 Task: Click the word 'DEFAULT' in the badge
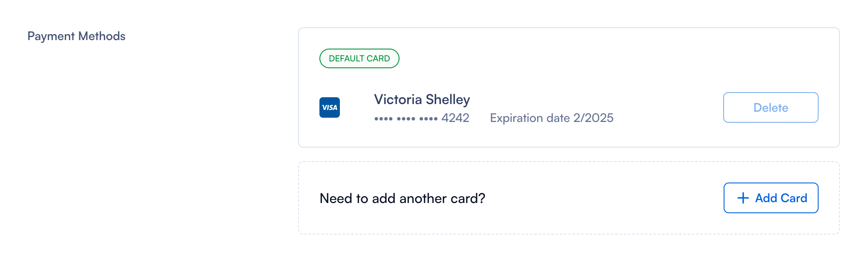346,58
